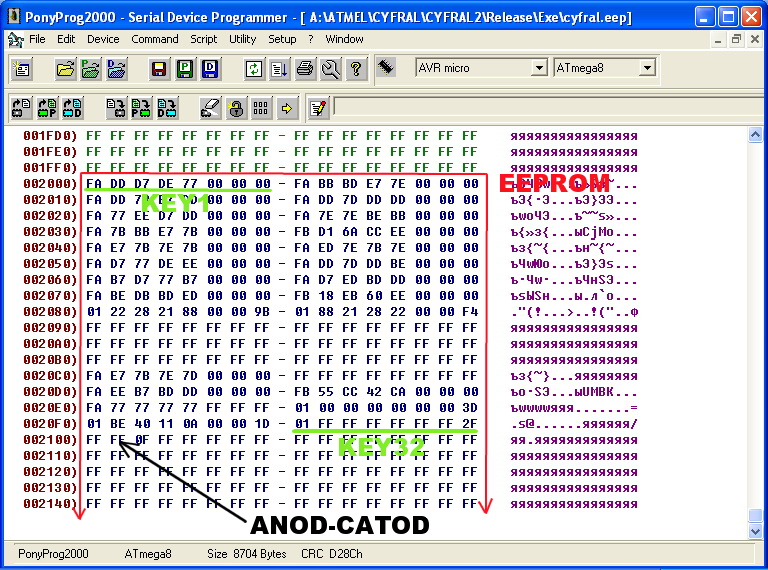Image resolution: width=768 pixels, height=570 pixels.
Task: Click the yellow question mark Help icon
Action: (356, 69)
